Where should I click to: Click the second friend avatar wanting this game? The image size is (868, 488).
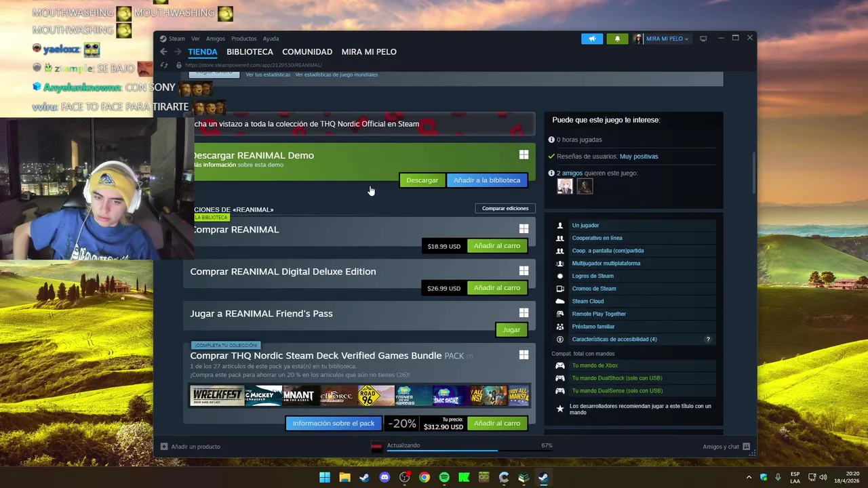585,186
